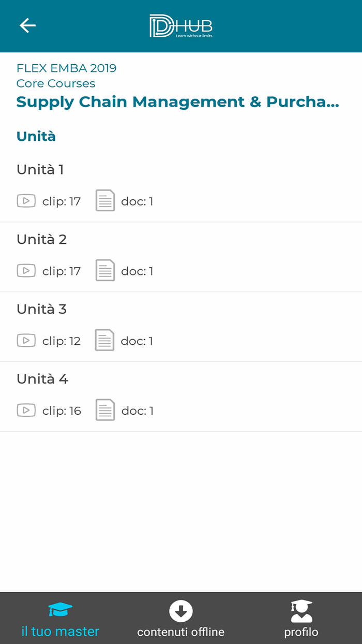The image size is (362, 644).
Task: Click the profile avatar icon above profilo
Action: (x=301, y=609)
